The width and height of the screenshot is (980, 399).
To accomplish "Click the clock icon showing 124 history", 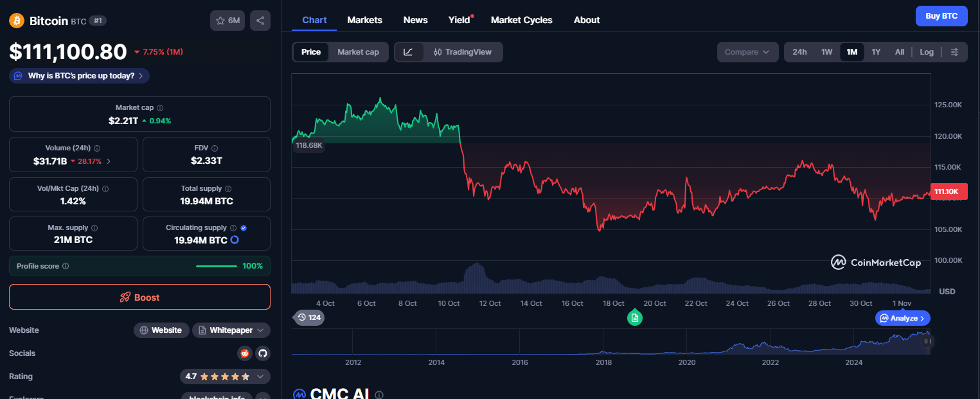I will [308, 317].
